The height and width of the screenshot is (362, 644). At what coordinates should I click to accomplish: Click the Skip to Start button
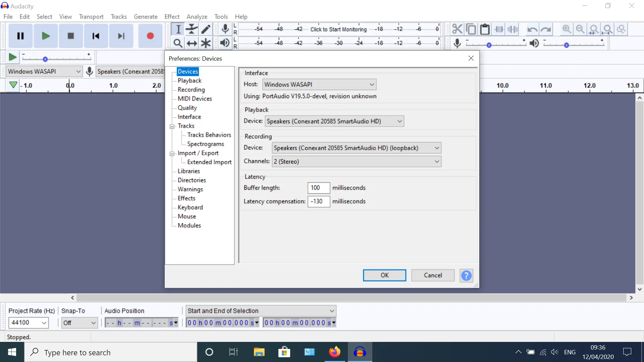point(96,36)
